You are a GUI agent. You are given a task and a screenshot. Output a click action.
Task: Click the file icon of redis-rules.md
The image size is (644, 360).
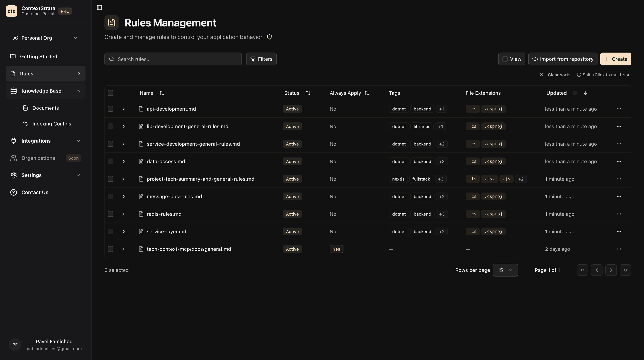[x=141, y=214]
